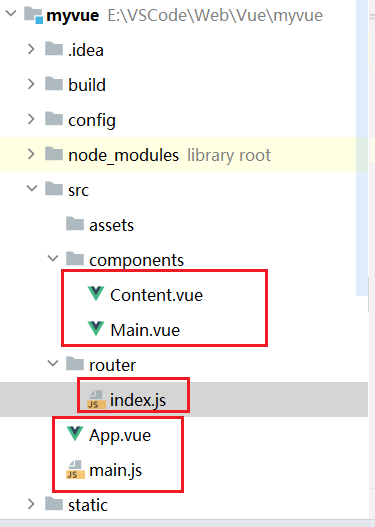Click the Vue icon beside App.vue
The width and height of the screenshot is (375, 527).
point(75,434)
